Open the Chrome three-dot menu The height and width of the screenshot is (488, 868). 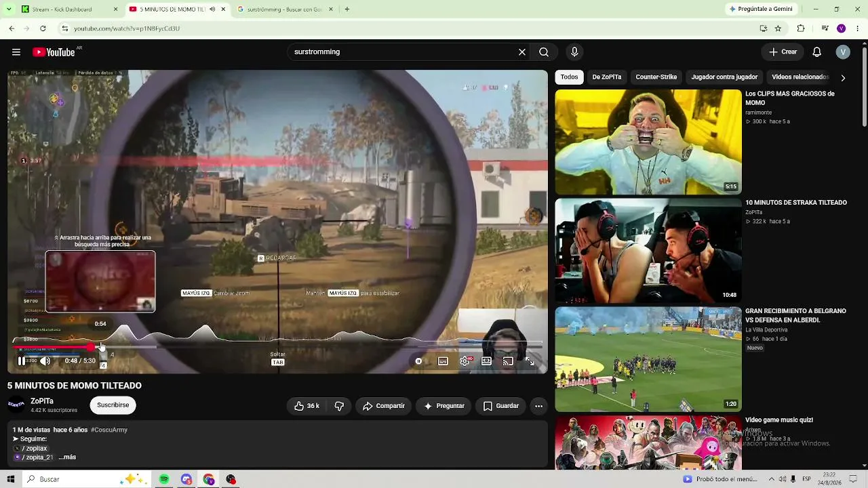pos(859,28)
